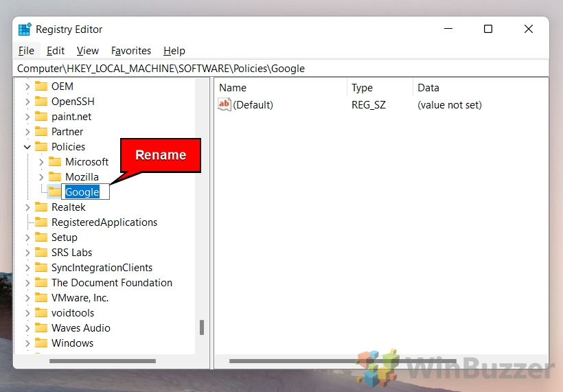Viewport: 563px width, 392px height.
Task: Click the tree pane vertical scrollbar thumb
Action: coord(202,327)
